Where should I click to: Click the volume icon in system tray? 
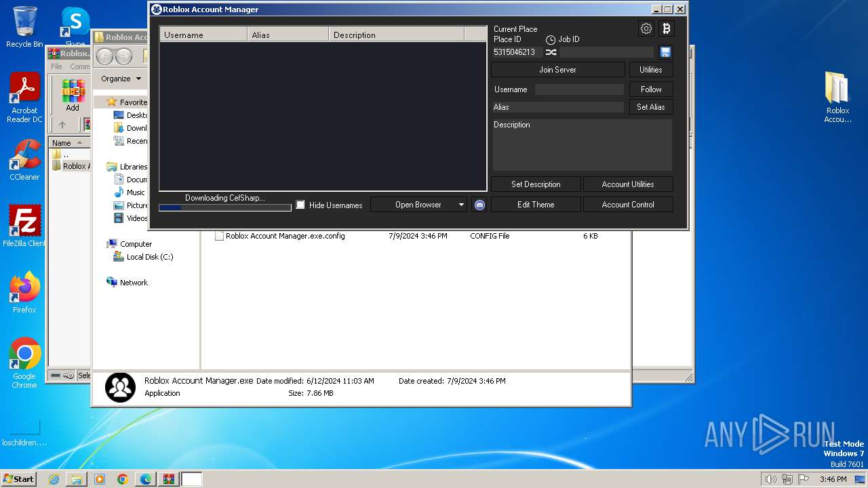[x=770, y=479]
